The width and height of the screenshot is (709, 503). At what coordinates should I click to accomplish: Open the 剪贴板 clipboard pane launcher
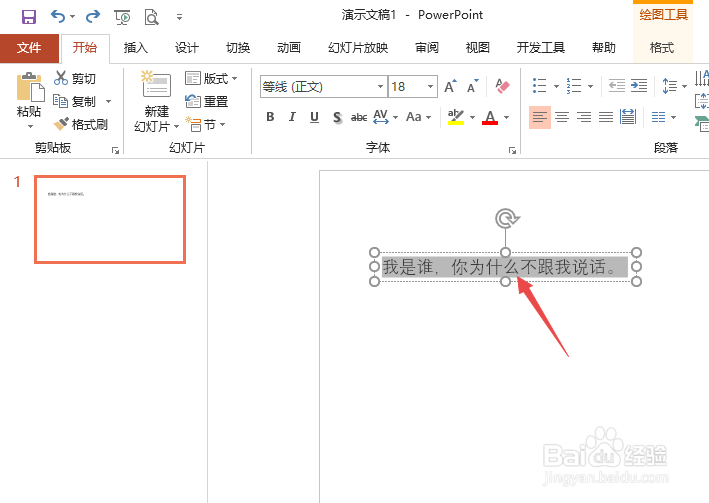point(116,150)
